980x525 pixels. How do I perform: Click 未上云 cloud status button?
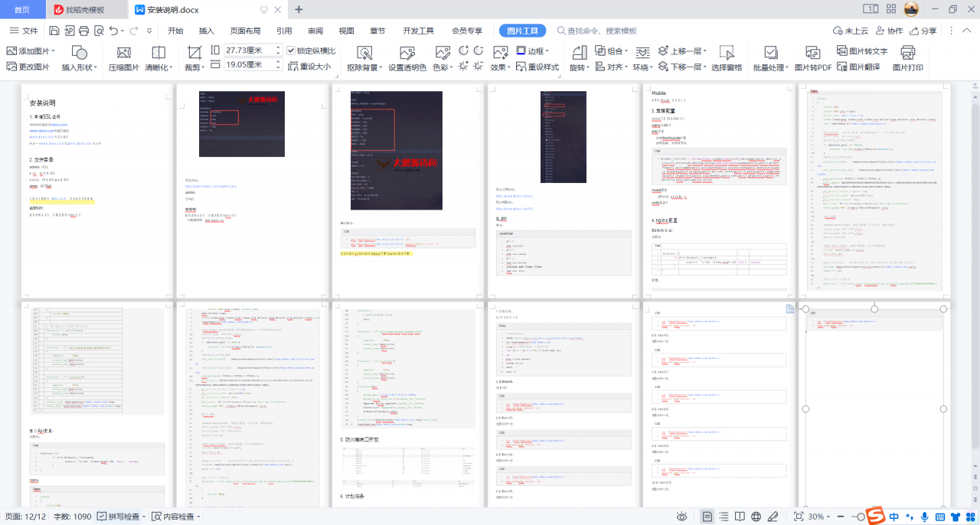(x=850, y=31)
